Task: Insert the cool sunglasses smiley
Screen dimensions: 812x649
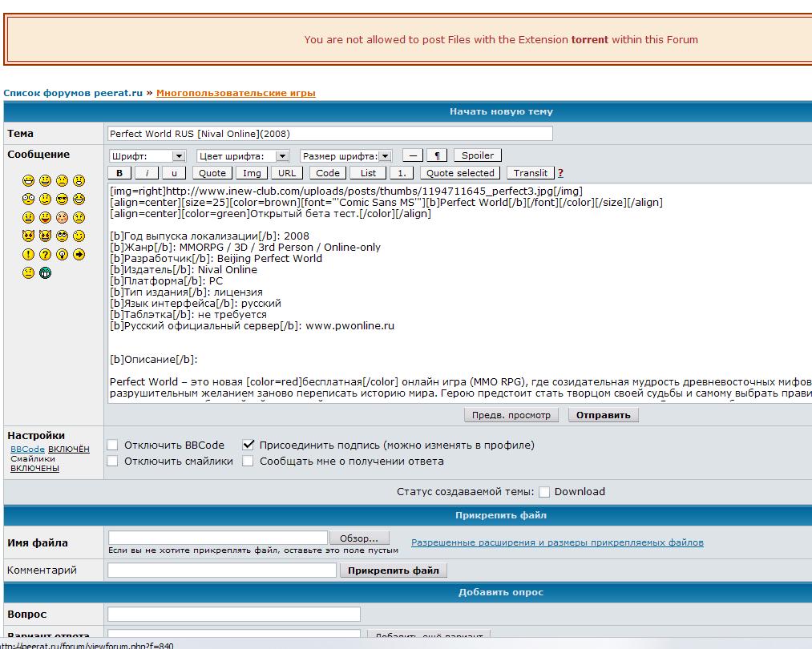Action: (x=63, y=200)
